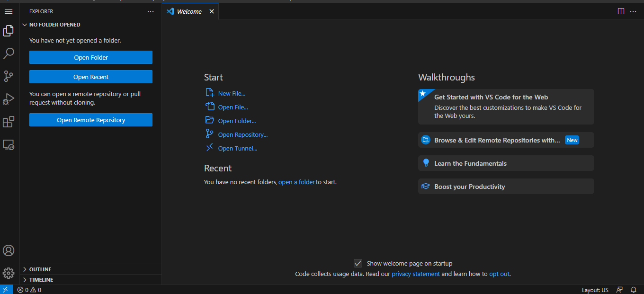The height and width of the screenshot is (294, 644).
Task: Click the Open Repository icon under Start
Action: pyautogui.click(x=210, y=134)
